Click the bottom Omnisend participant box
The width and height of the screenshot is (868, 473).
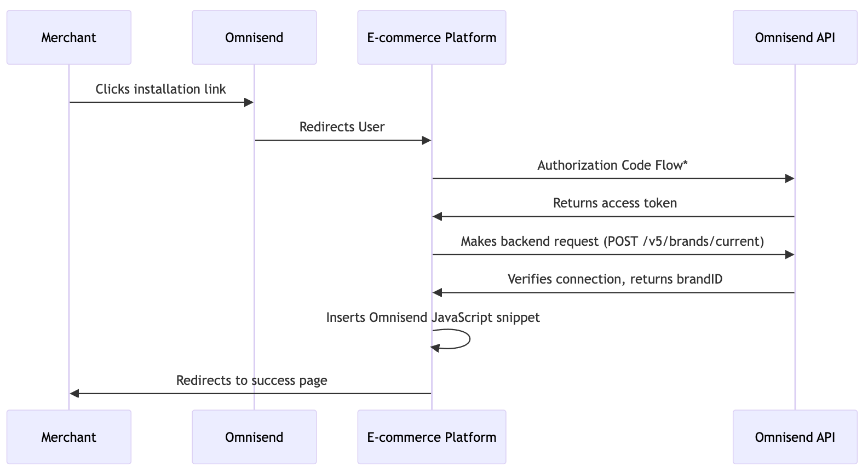click(x=254, y=437)
